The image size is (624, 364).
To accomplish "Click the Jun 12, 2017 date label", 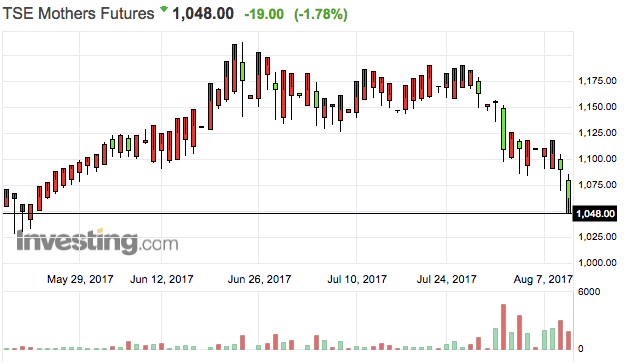I will pyautogui.click(x=162, y=279).
